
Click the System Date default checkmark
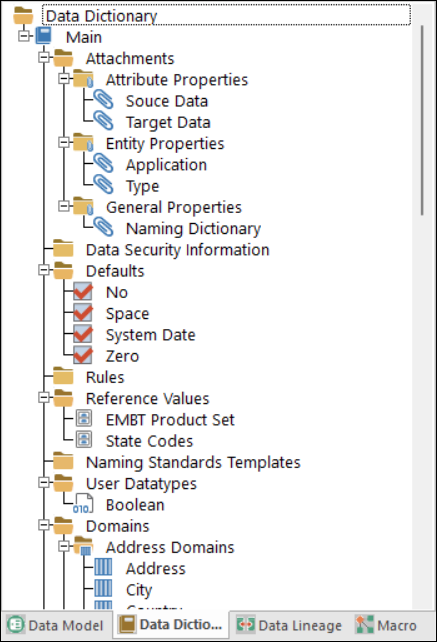[x=83, y=334]
